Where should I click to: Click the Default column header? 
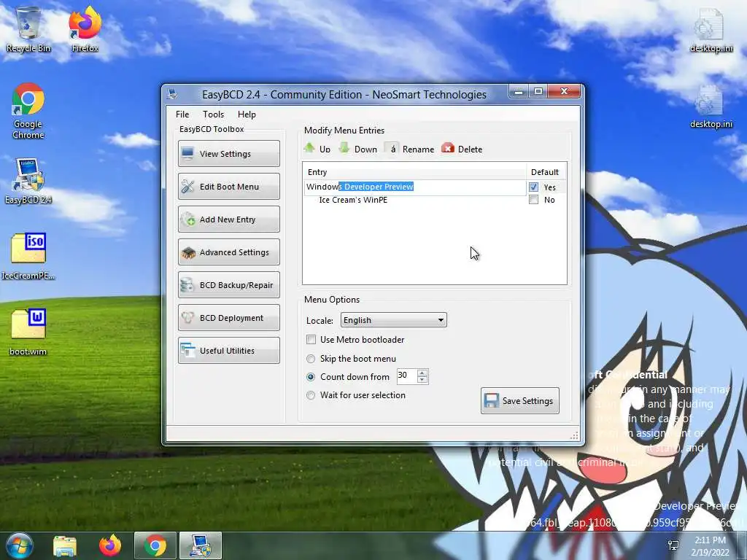point(545,172)
